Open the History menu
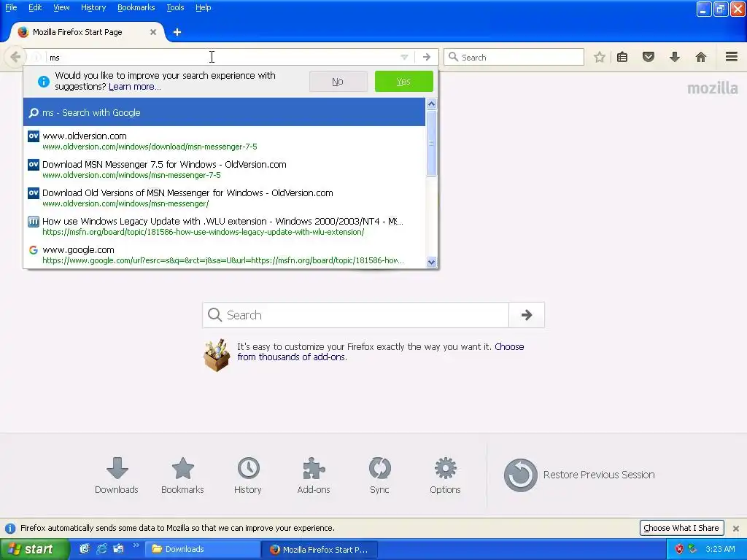Viewport: 747px width, 560px height. pyautogui.click(x=93, y=7)
